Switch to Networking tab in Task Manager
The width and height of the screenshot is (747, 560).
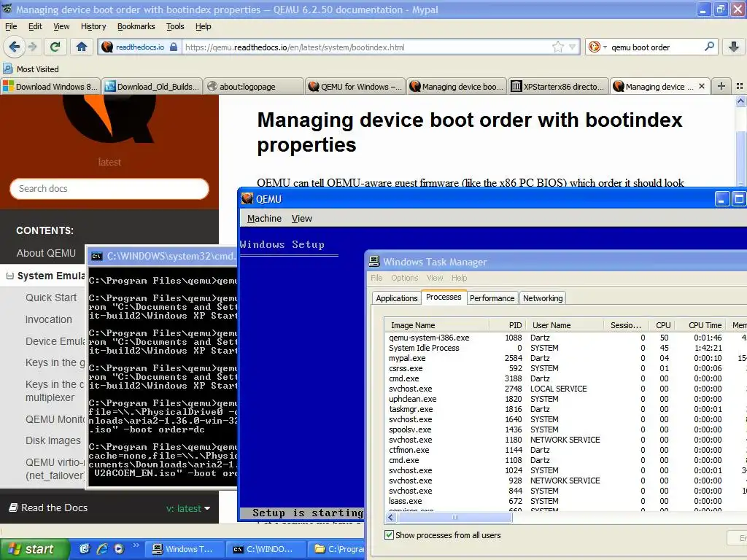(543, 298)
